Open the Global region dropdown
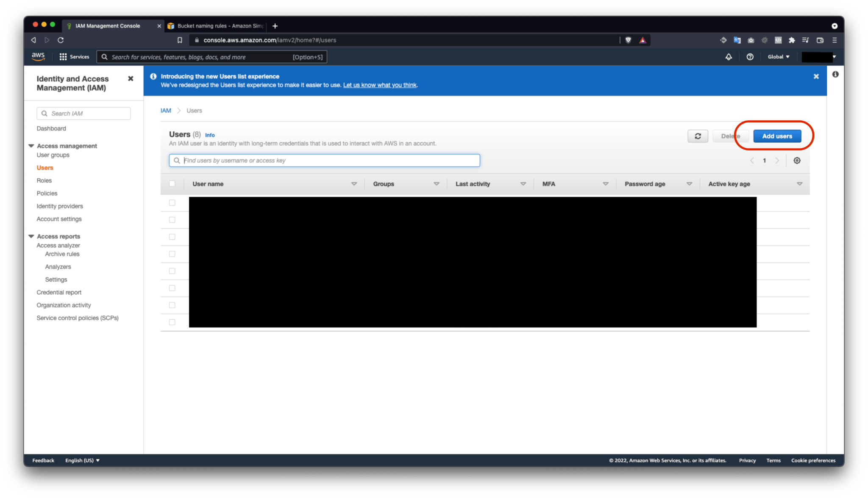The height and width of the screenshot is (498, 868). (778, 56)
